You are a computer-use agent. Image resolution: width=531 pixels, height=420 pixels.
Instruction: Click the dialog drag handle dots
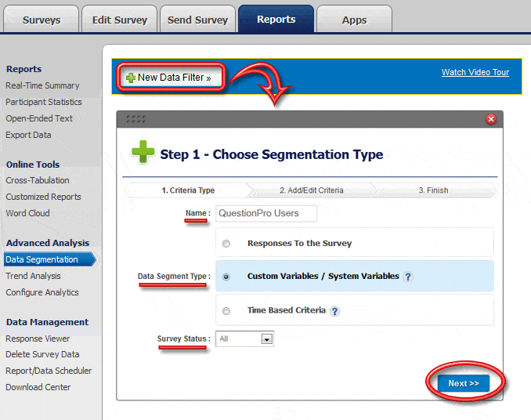click(135, 119)
